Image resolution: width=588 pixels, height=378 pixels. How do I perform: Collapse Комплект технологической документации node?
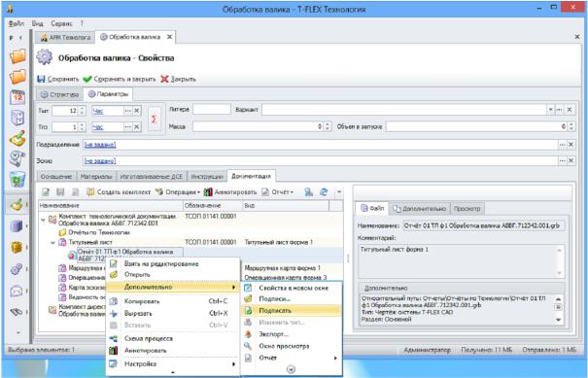click(43, 221)
